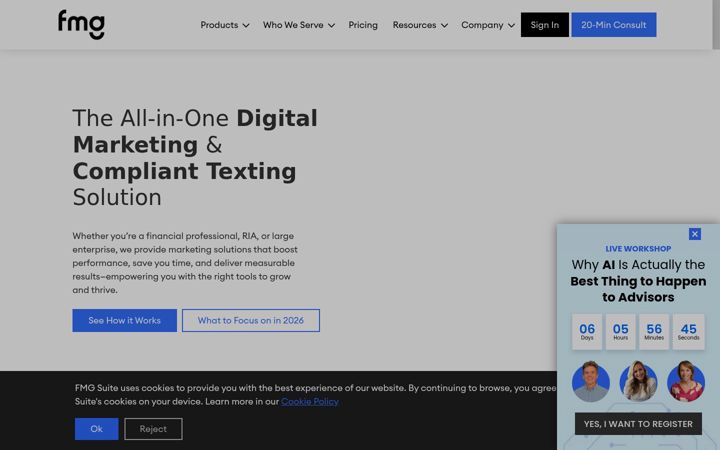The width and height of the screenshot is (720, 450).
Task: Click the page's vertical scrollbar thumb
Action: coord(716,24)
